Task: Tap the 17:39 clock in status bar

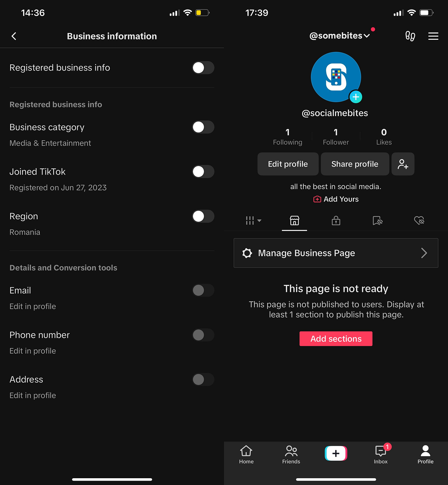Action: click(x=257, y=13)
